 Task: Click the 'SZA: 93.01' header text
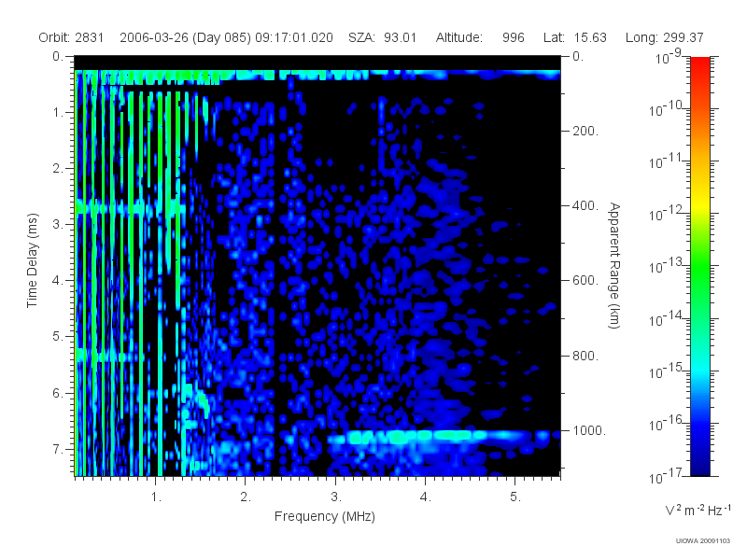(x=382, y=37)
